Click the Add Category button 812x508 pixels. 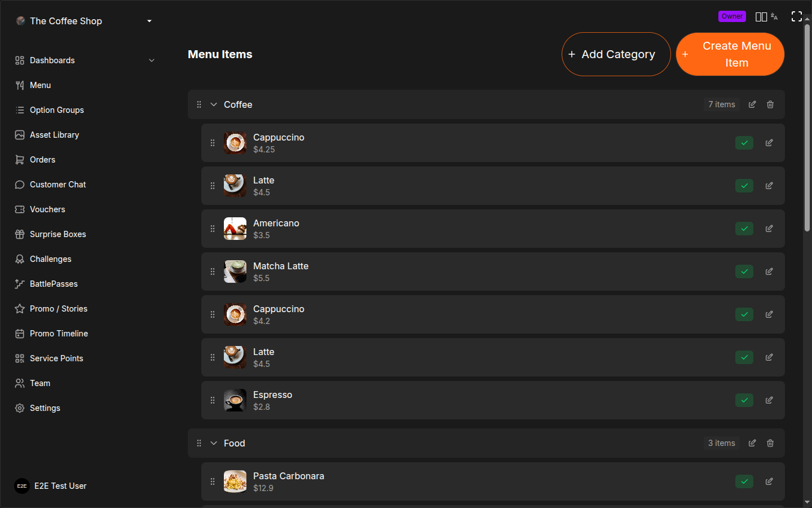616,54
